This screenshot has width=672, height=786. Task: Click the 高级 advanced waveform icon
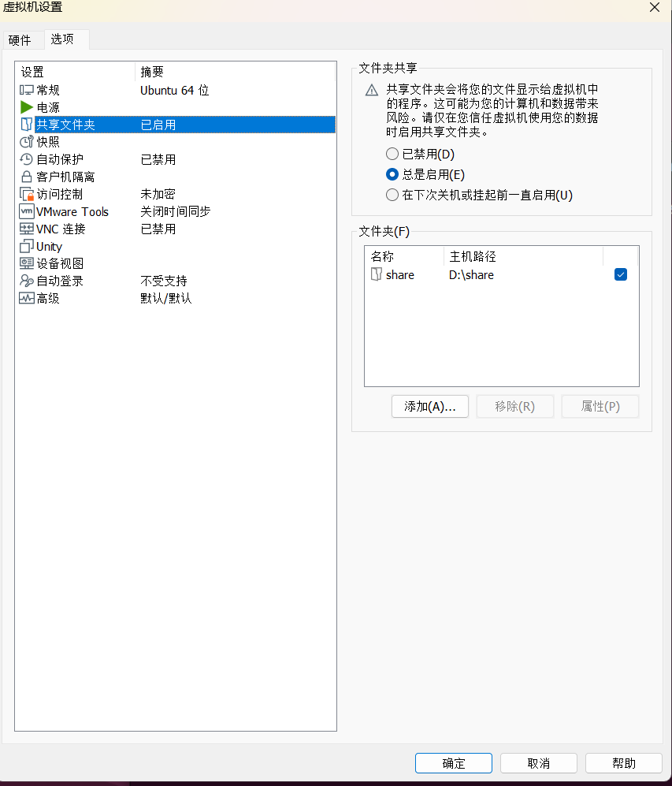tap(27, 298)
